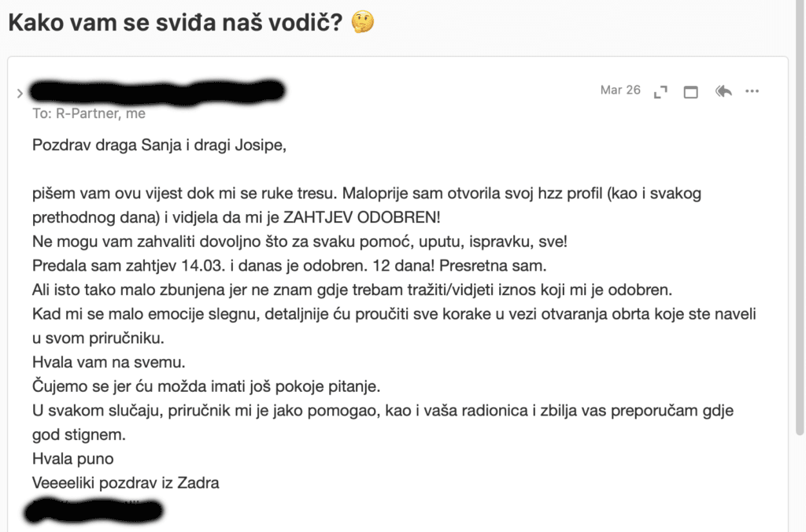
Task: Click the redacted signature at the bottom
Action: tap(94, 512)
